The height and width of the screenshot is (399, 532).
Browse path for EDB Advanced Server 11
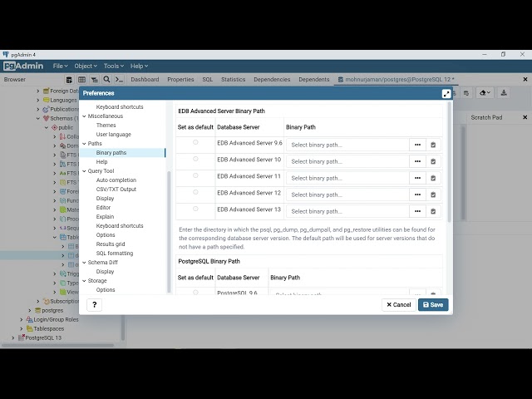(x=417, y=178)
